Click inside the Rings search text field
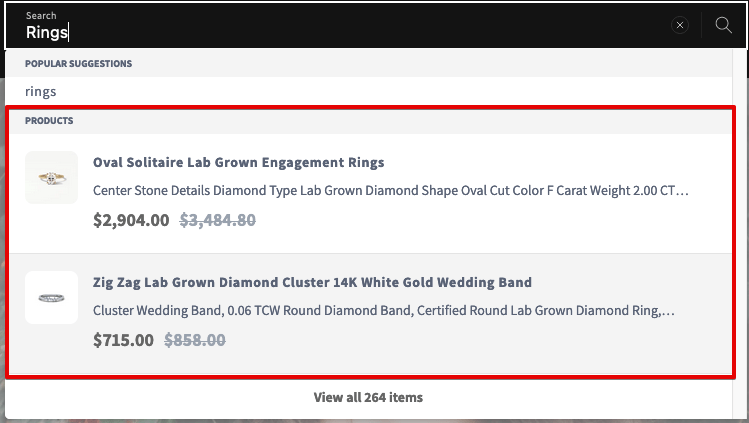749x423 pixels. 334,32
